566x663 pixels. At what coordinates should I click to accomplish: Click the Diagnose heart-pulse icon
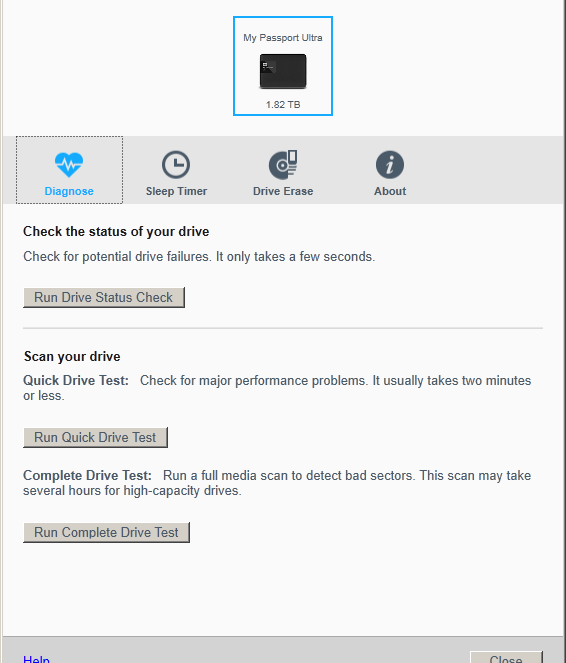pyautogui.click(x=69, y=164)
